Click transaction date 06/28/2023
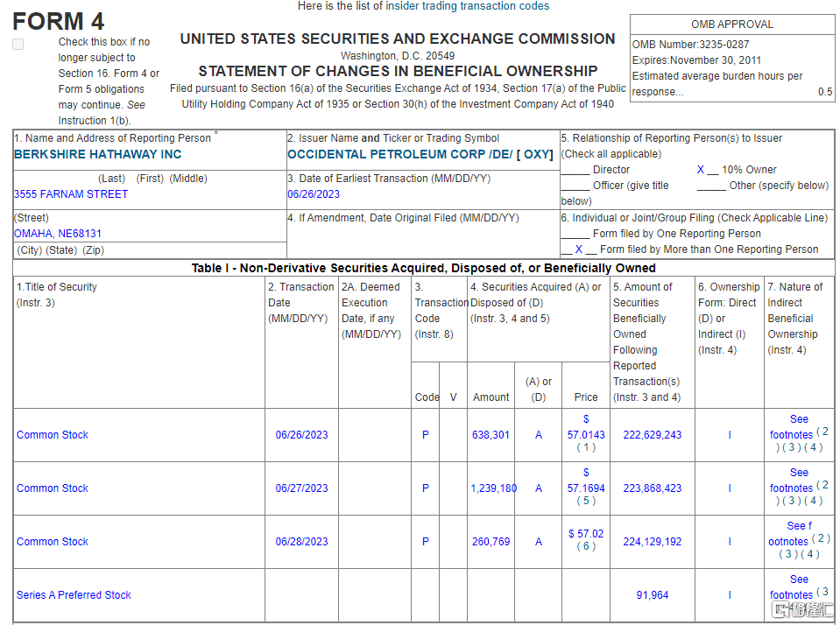Screen dimensions: 840x625 click(x=301, y=542)
